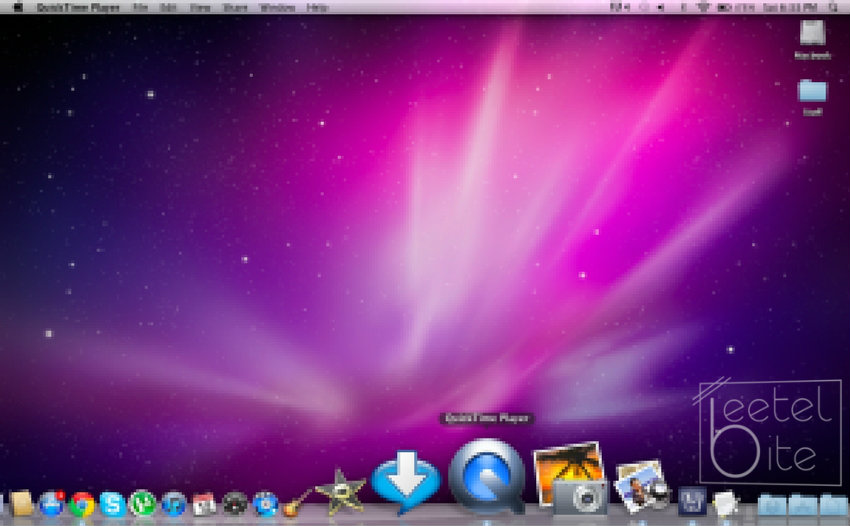The height and width of the screenshot is (526, 850).
Task: Open QuickTime Player from the dock
Action: tap(487, 475)
